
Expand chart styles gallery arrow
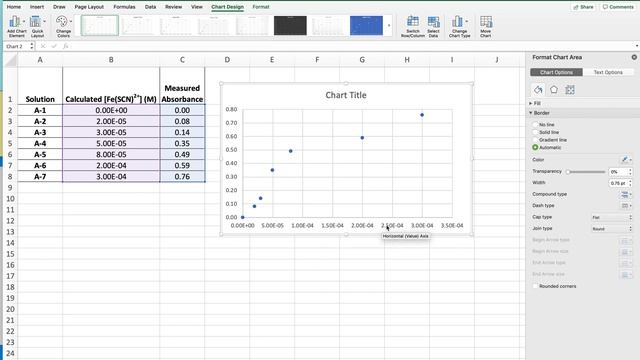coord(389,26)
